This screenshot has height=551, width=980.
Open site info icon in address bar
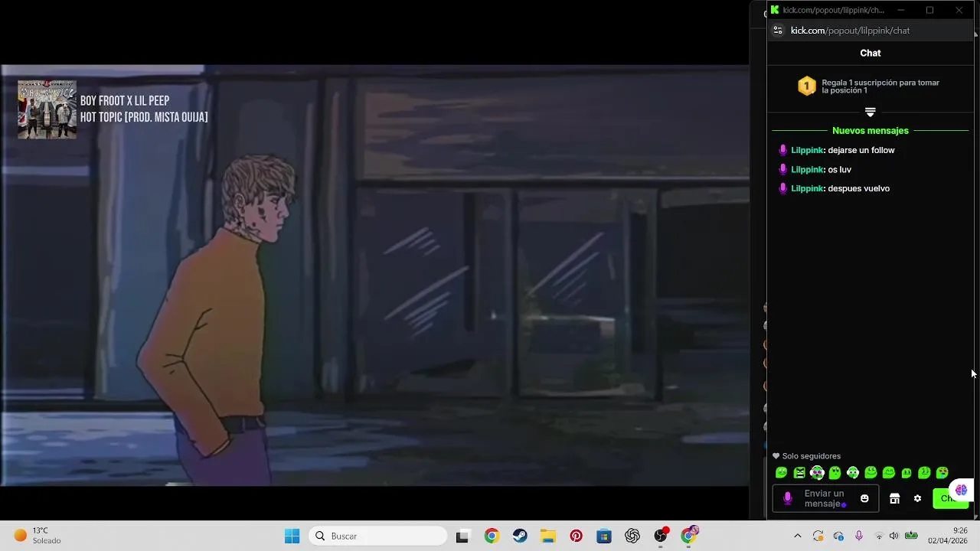pos(778,31)
